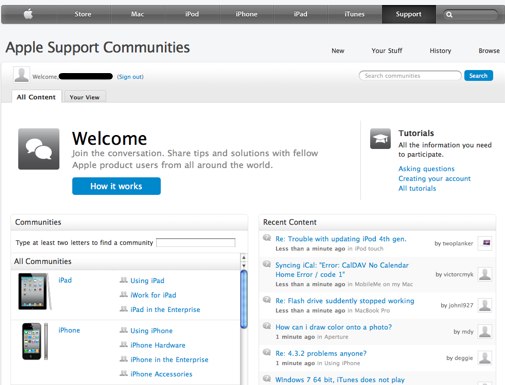Open Re: 4.3.2 problems anyone thread
This screenshot has height=385, width=505.
(321, 353)
